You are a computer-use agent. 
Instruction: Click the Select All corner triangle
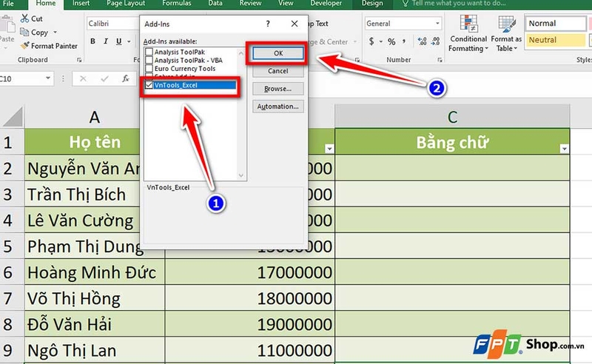(x=13, y=116)
